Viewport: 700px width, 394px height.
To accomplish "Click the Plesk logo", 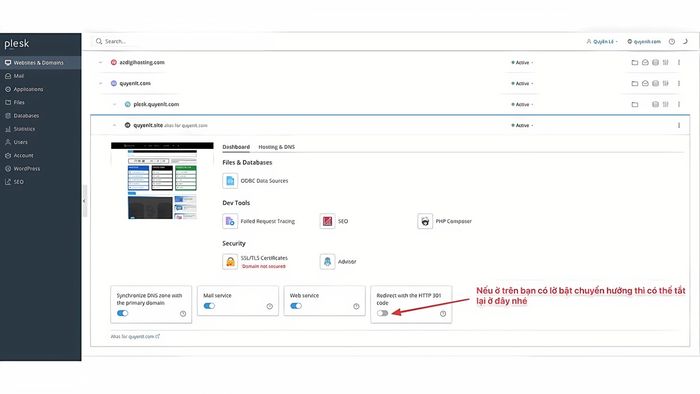I will (x=17, y=43).
